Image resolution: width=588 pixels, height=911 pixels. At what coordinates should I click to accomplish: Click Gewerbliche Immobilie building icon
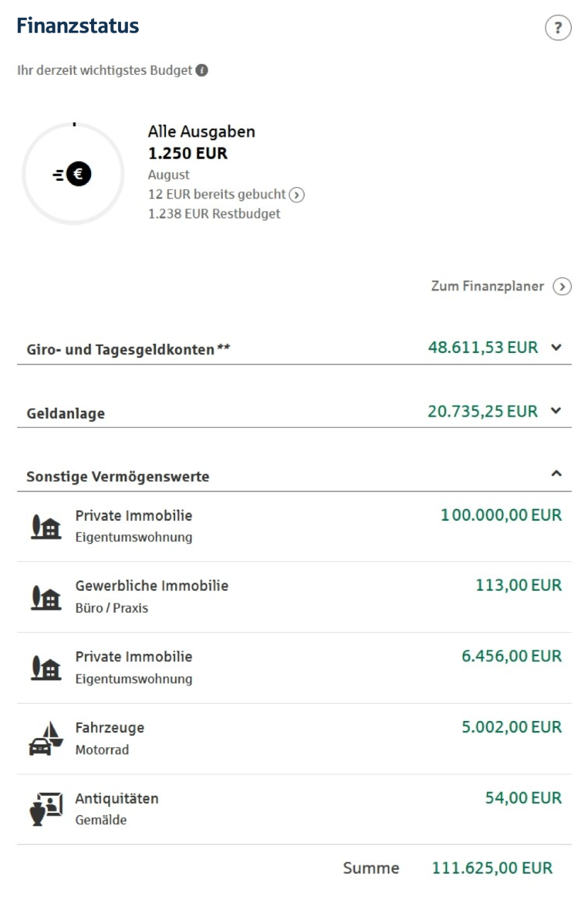46,596
